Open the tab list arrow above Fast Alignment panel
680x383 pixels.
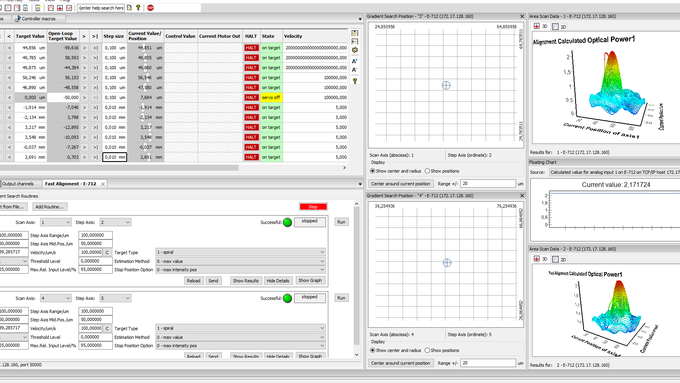tap(360, 184)
